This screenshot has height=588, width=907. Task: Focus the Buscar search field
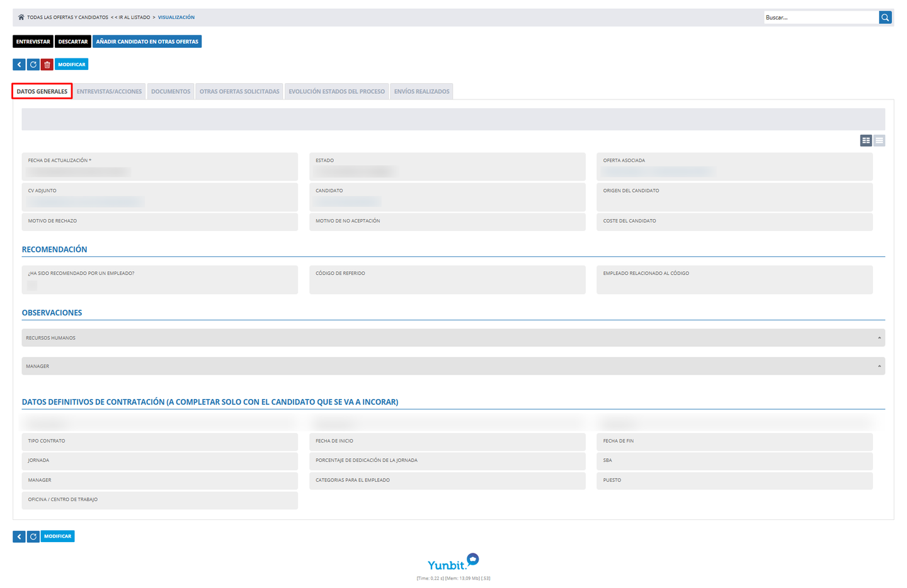click(x=821, y=18)
